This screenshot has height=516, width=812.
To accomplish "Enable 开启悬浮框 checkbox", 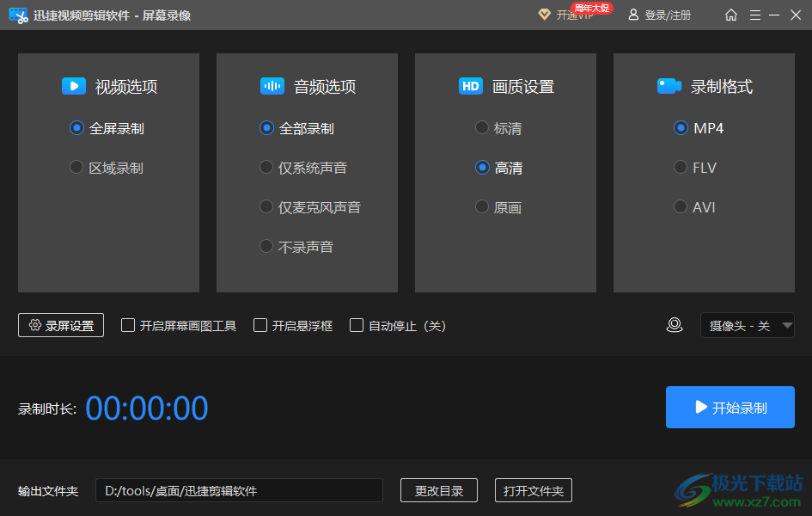I will point(260,325).
